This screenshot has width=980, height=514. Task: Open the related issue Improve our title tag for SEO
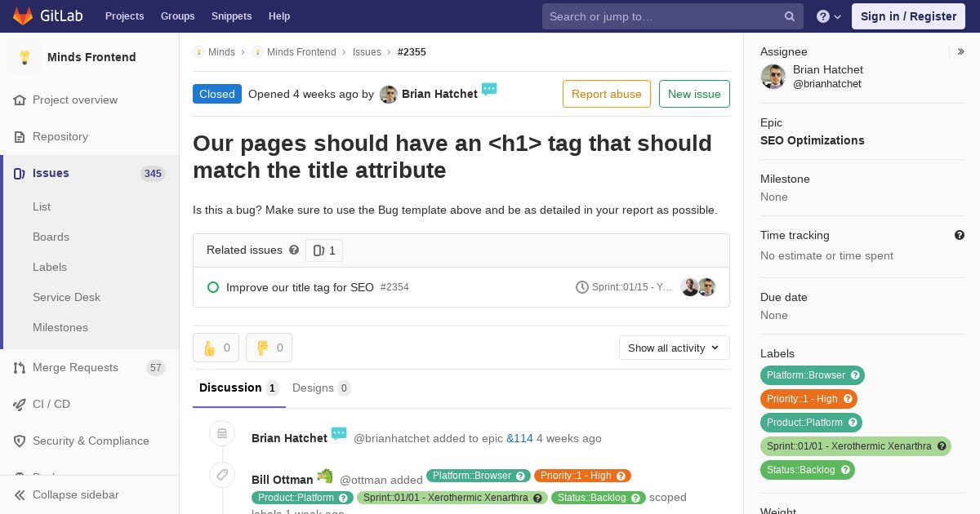tap(300, 287)
